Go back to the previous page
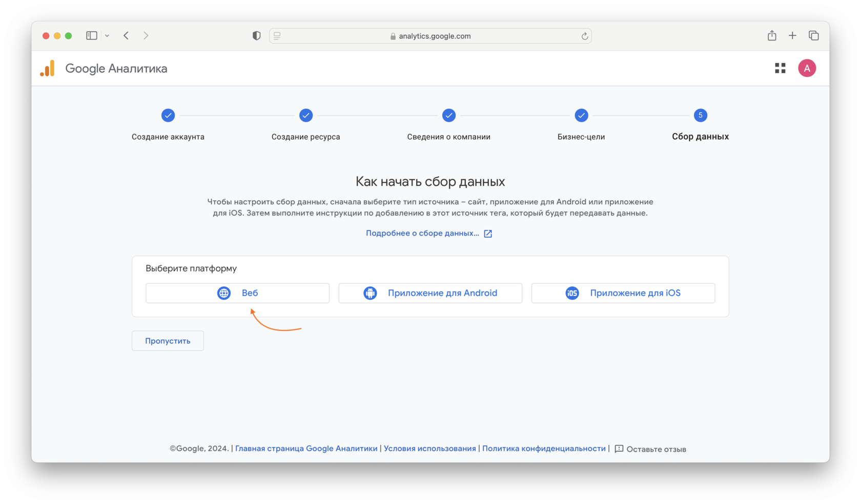 point(126,35)
